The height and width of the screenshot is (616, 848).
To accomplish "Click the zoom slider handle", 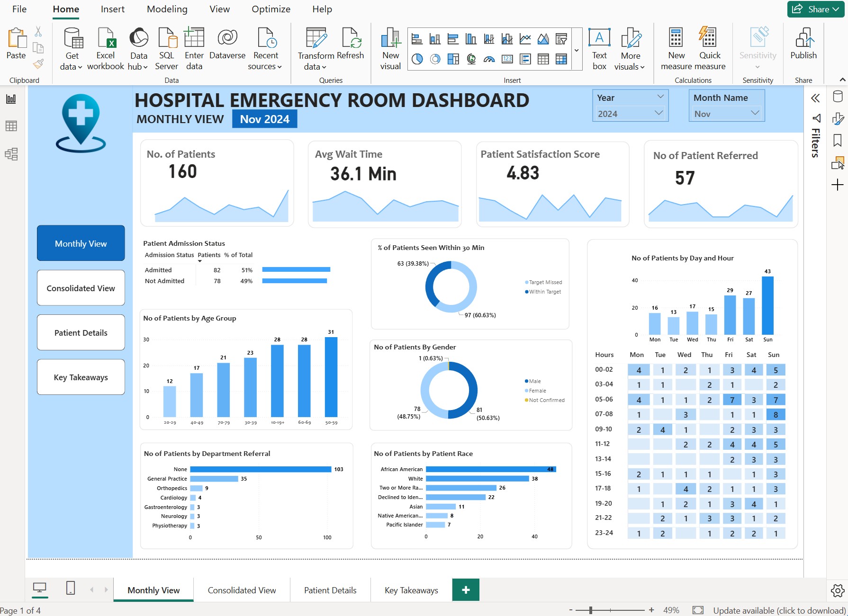I will (x=591, y=610).
